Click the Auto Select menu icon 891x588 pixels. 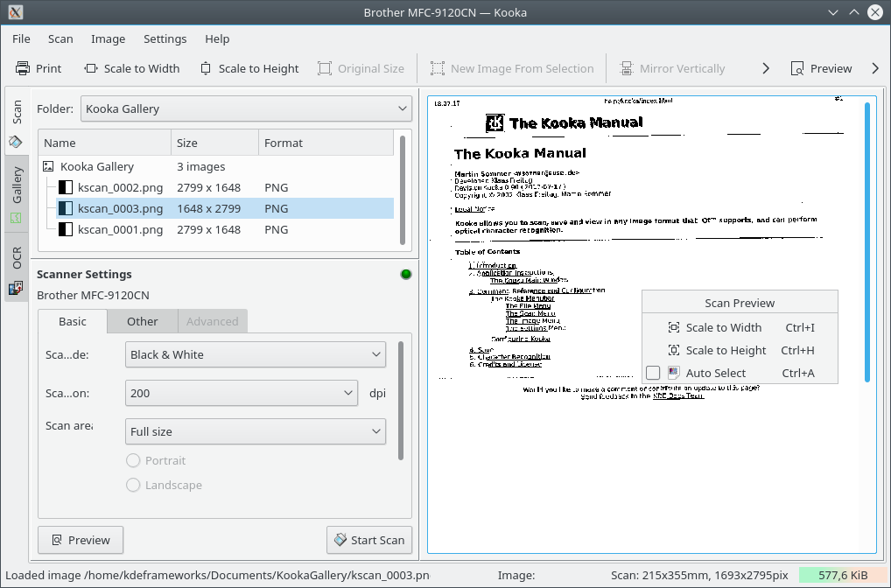tap(673, 373)
